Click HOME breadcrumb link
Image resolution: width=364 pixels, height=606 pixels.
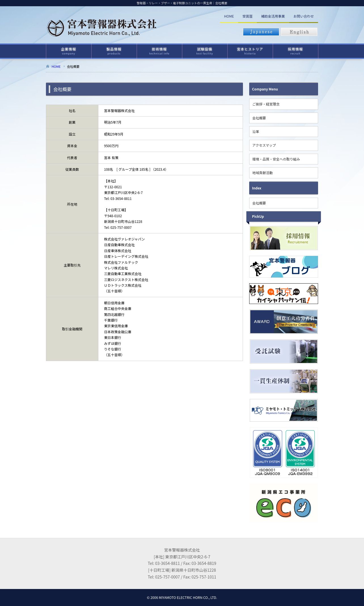[56, 67]
